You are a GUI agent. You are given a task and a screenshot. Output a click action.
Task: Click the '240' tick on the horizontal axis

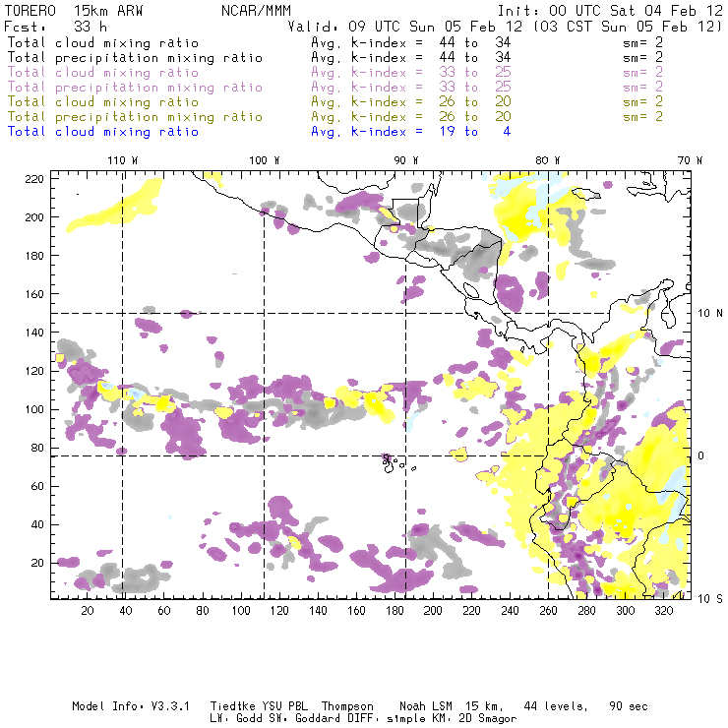click(510, 611)
